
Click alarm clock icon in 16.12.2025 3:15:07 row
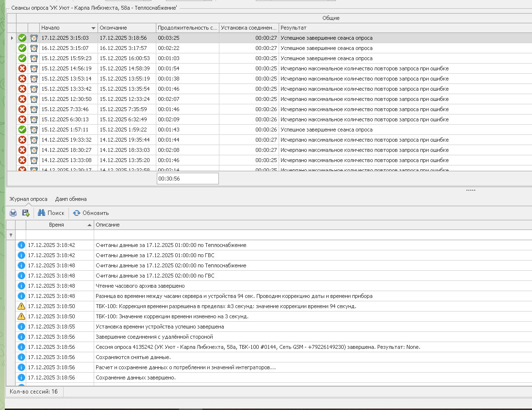pos(34,48)
